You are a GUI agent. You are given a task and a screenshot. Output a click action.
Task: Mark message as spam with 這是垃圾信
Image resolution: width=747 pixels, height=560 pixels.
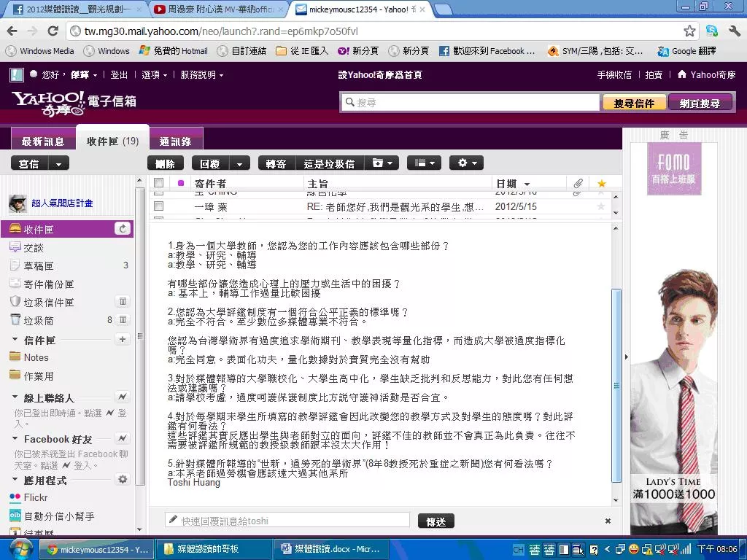click(329, 164)
